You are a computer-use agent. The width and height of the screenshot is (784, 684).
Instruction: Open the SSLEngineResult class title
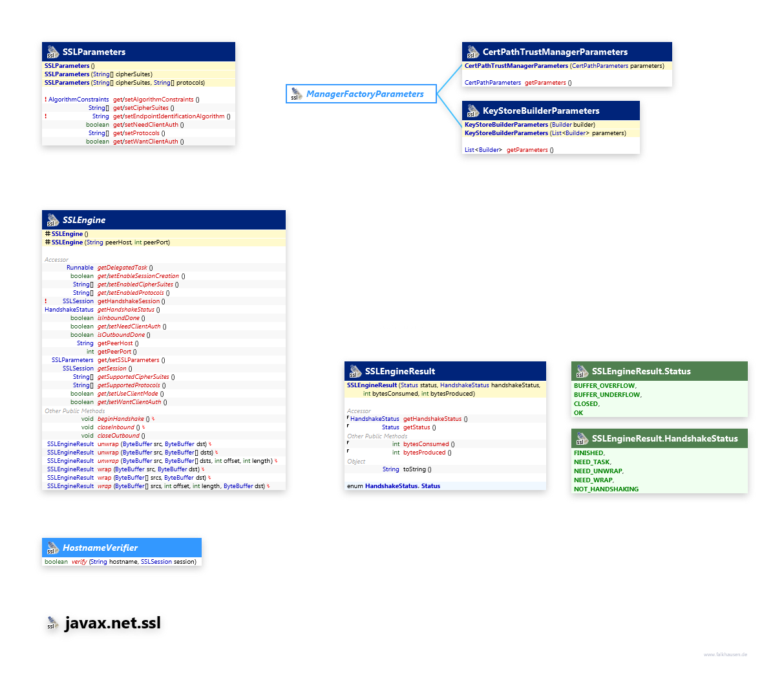coord(400,371)
